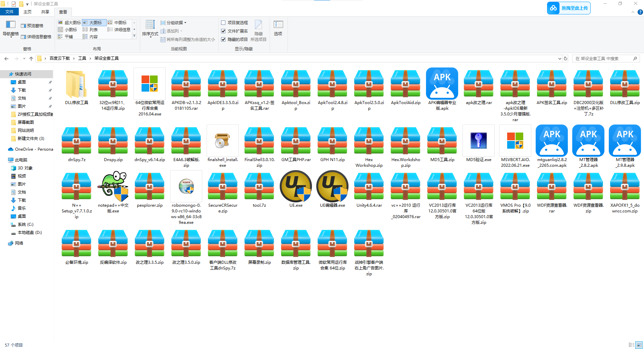This screenshot has height=349, width=644.
Task: Click the help question mark icon
Action: coord(640,12)
